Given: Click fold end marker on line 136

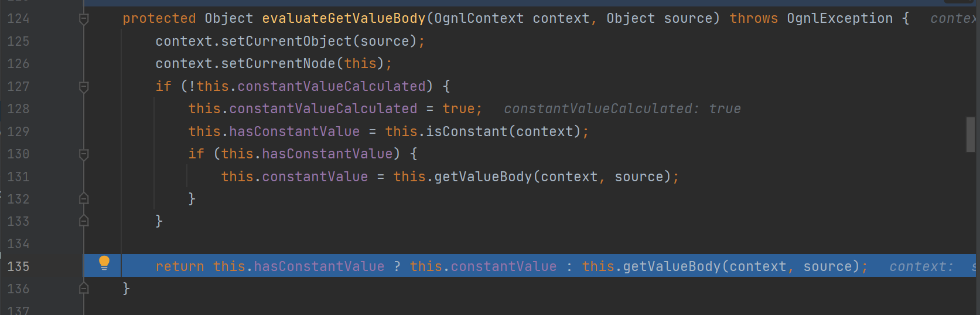Looking at the screenshot, I should 84,289.
